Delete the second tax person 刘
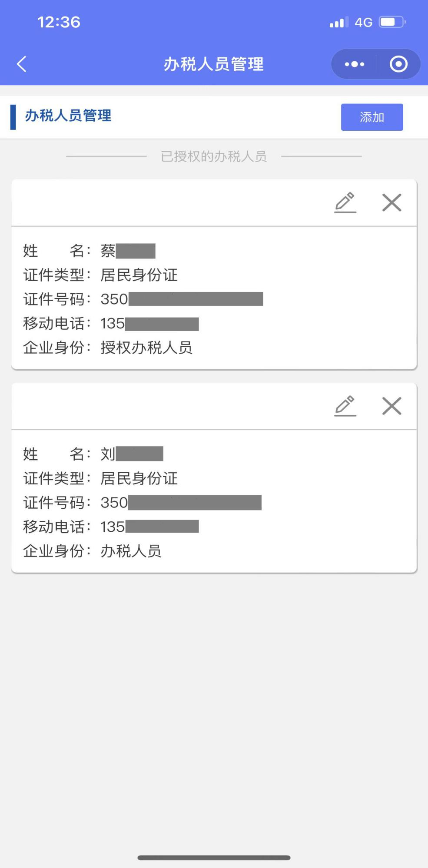Viewport: 428px width, 868px height. (392, 406)
